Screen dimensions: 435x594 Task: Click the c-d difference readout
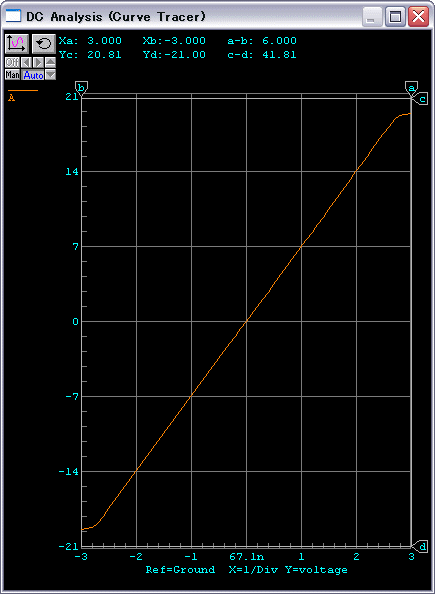click(x=262, y=55)
